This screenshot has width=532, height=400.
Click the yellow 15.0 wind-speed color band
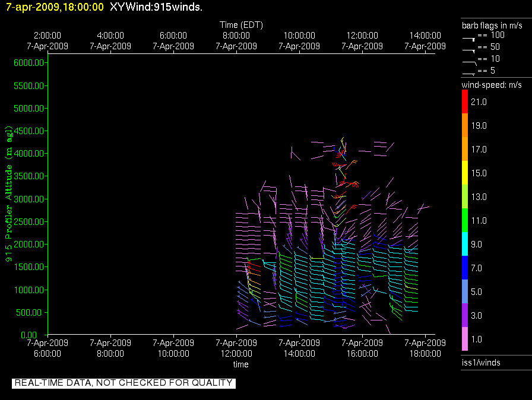[465, 173]
